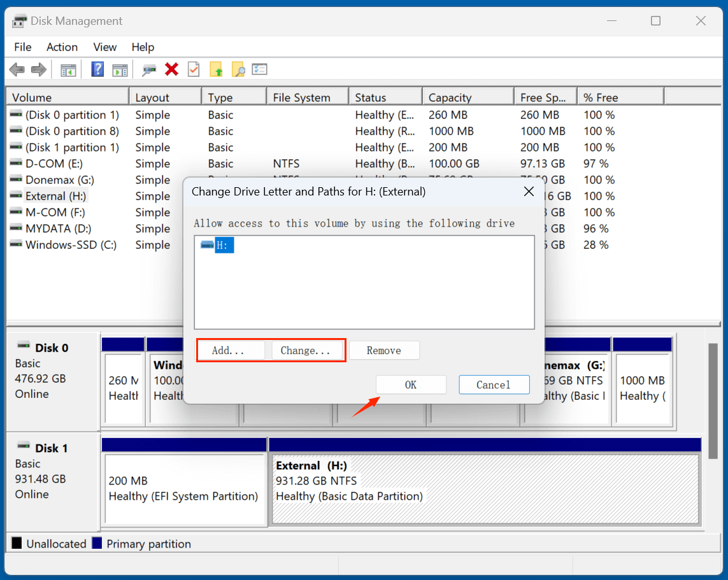Open the File menu
728x580 pixels.
click(22, 46)
